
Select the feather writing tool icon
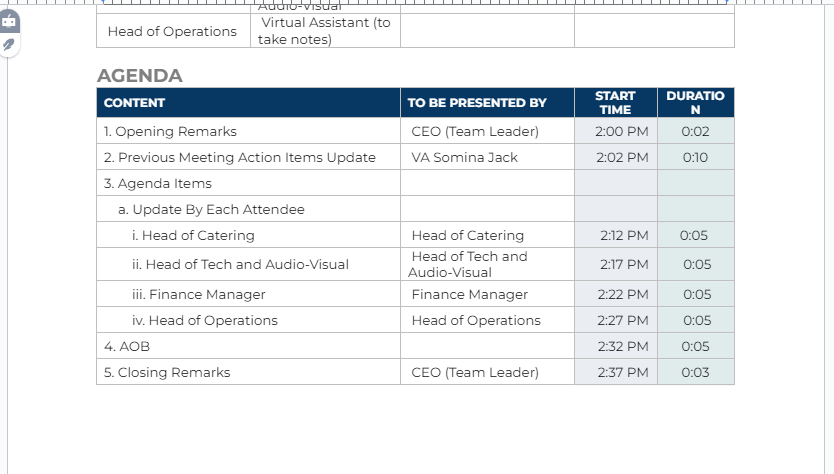9,45
